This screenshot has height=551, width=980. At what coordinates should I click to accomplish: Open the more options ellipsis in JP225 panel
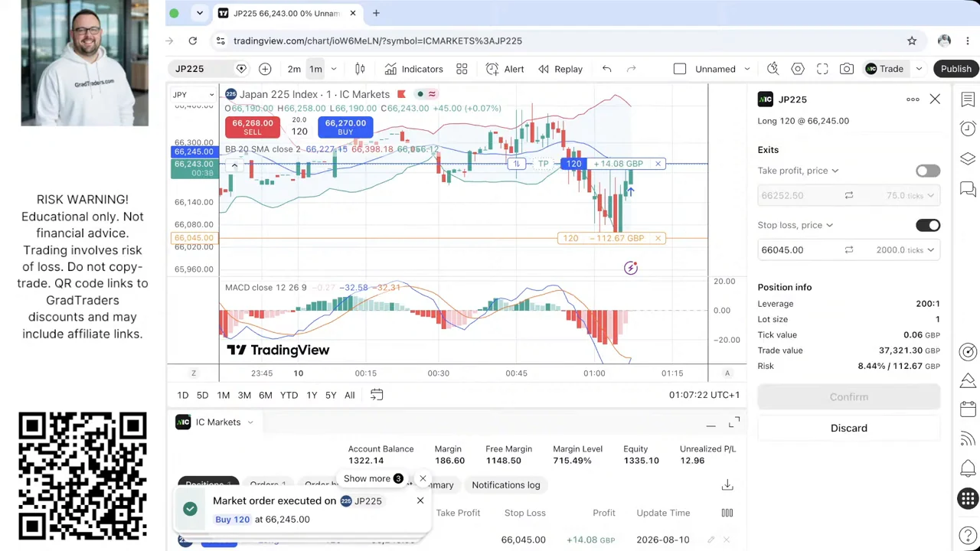pyautogui.click(x=913, y=99)
